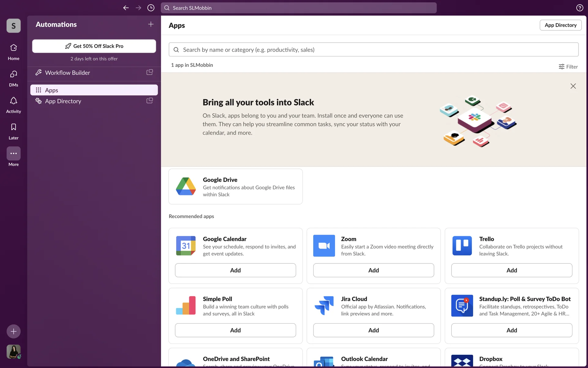Click the App Directory button at top right

[560, 25]
